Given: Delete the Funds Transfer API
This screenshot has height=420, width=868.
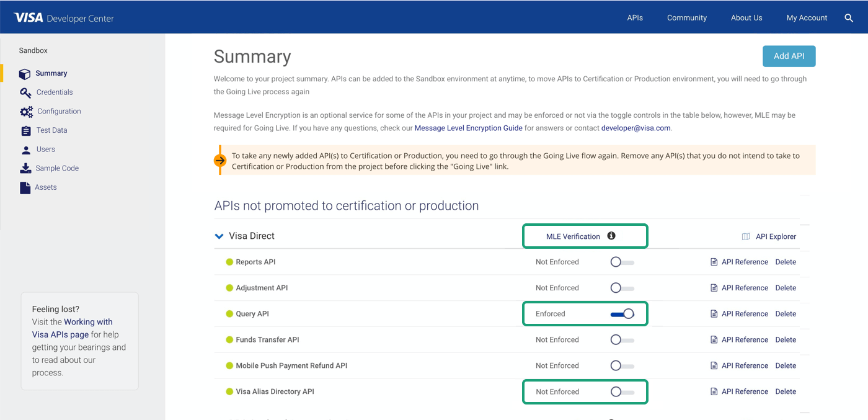Looking at the screenshot, I should click(x=786, y=340).
